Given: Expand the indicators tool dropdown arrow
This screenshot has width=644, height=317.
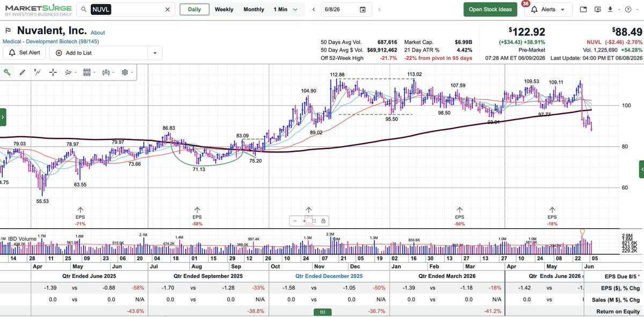Looking at the screenshot, I should [x=75, y=72].
